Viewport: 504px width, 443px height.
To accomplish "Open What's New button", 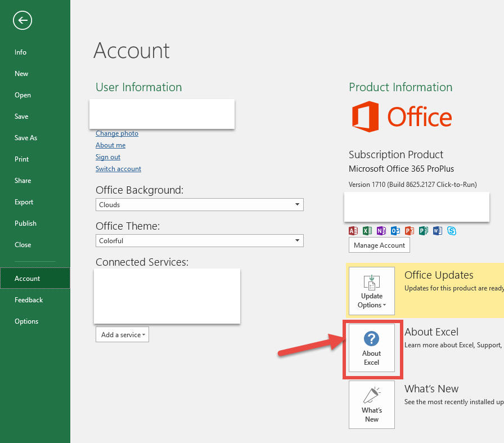I will click(x=372, y=405).
